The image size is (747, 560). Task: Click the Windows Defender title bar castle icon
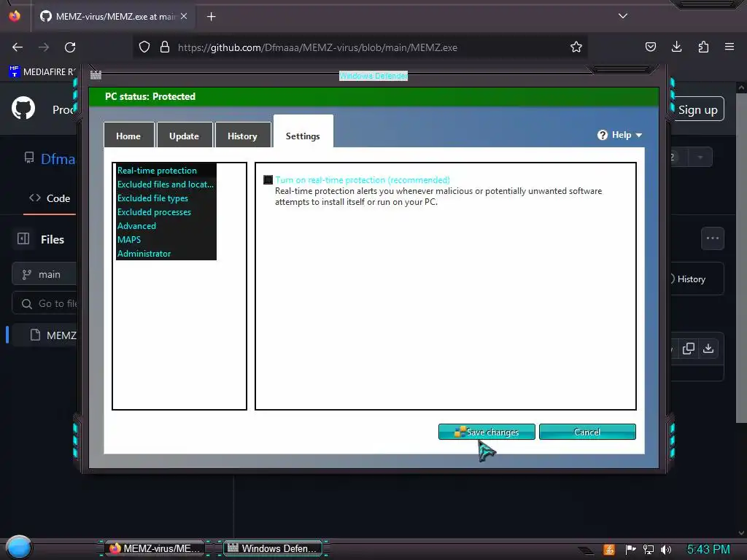(96, 75)
